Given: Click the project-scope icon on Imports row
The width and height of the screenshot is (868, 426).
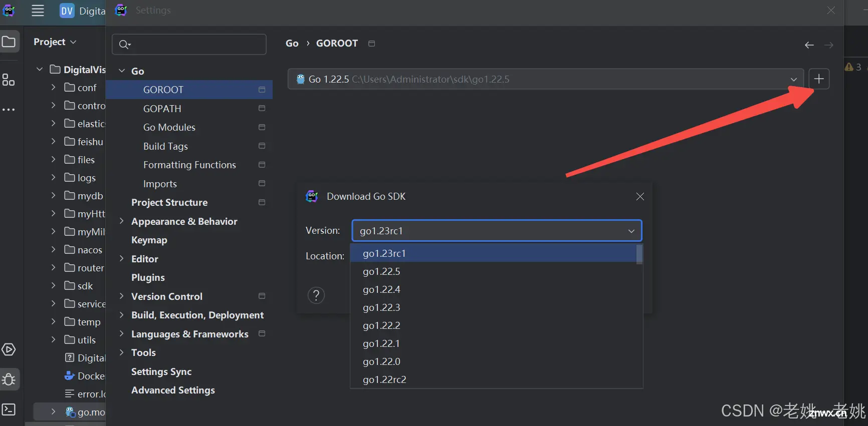Looking at the screenshot, I should click(262, 183).
